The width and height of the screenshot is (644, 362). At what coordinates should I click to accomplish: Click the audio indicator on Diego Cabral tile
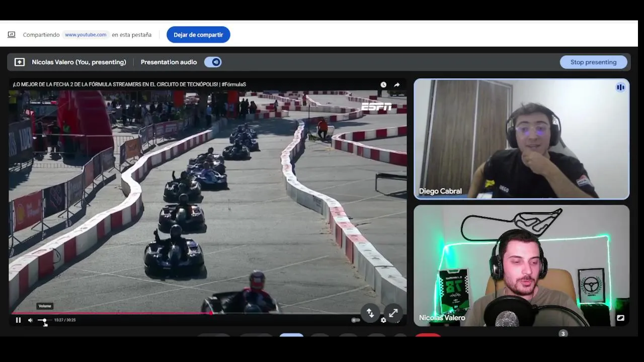[620, 87]
